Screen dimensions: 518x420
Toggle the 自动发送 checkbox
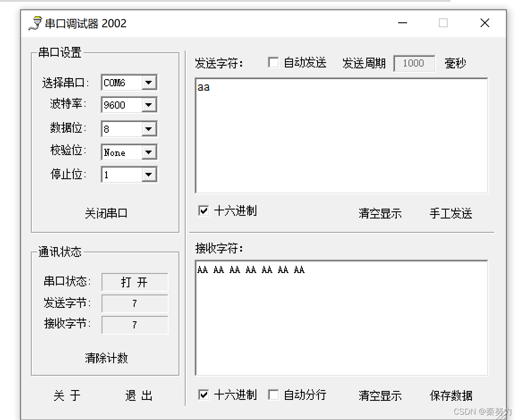[x=273, y=63]
